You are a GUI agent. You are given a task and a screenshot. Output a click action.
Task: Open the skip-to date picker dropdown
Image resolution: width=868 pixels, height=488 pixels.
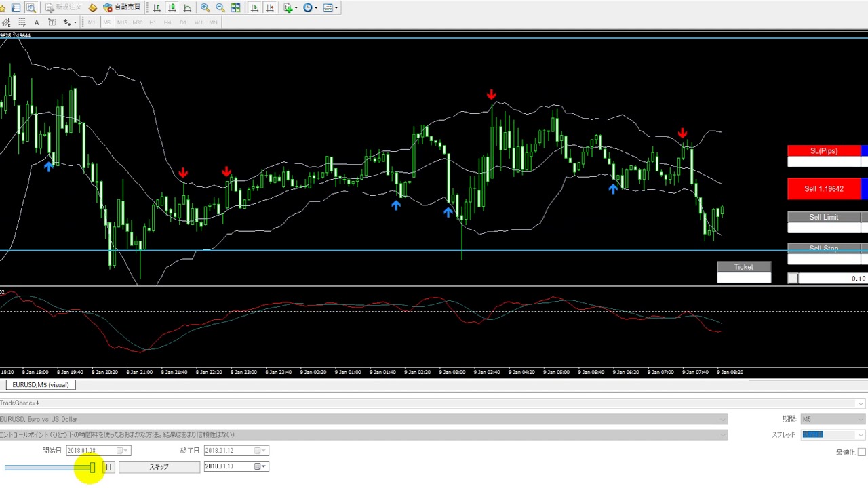point(261,466)
